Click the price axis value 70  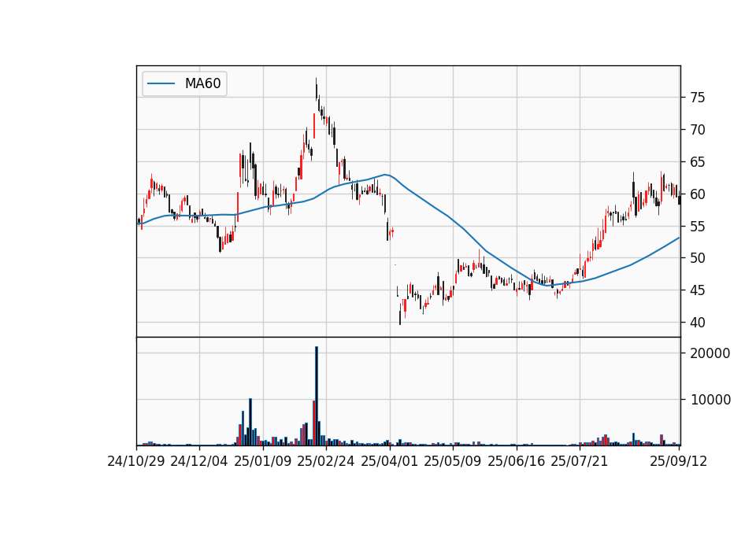point(697,130)
